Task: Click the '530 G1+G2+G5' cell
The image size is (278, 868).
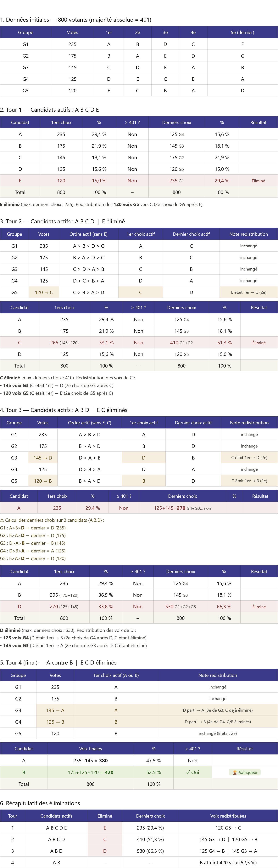Action: (180, 607)
